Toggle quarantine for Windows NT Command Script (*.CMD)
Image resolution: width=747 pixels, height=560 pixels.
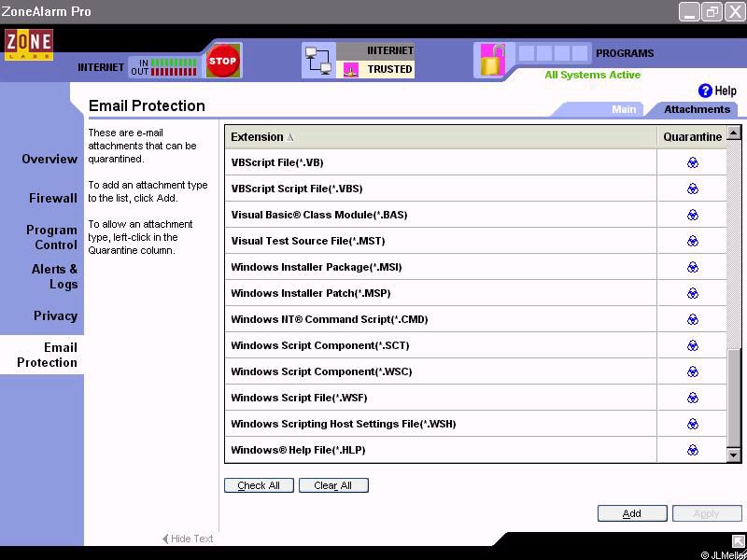pyautogui.click(x=693, y=319)
